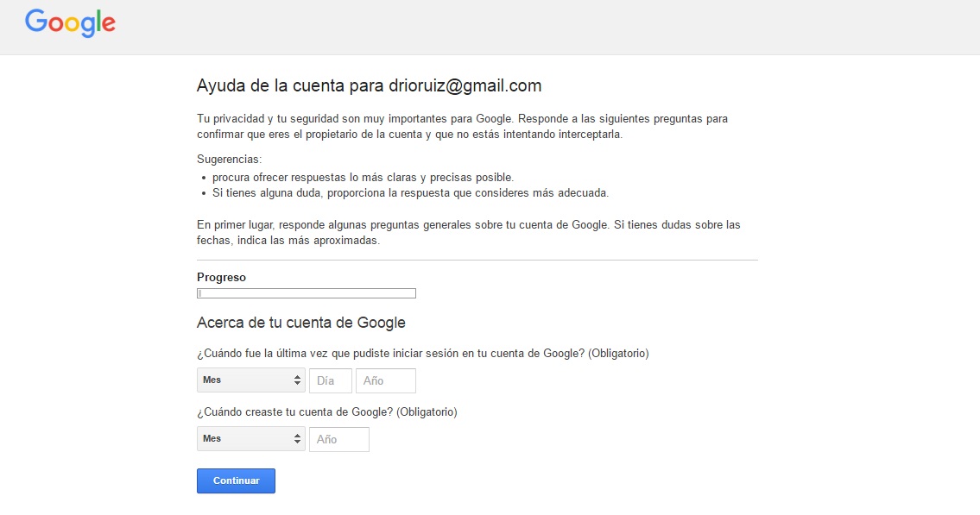The image size is (980, 515).
Task: Open the last sign-in Mes dropdown
Action: click(x=251, y=380)
